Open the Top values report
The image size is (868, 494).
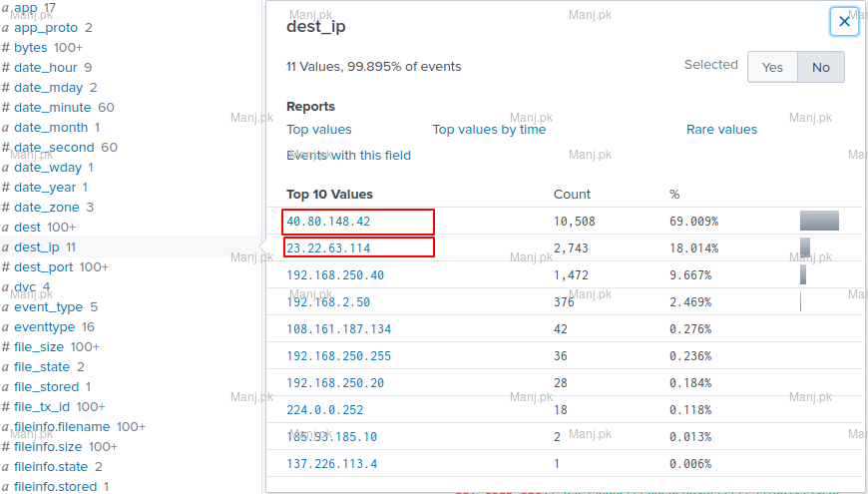tap(319, 130)
